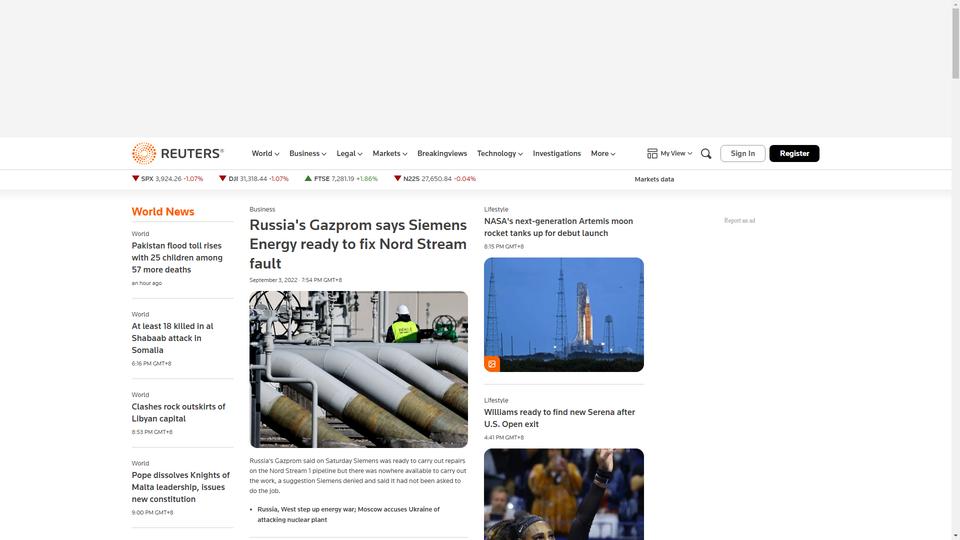Viewport: 960px width, 540px height.
Task: Click the Sign In button
Action: click(x=743, y=154)
